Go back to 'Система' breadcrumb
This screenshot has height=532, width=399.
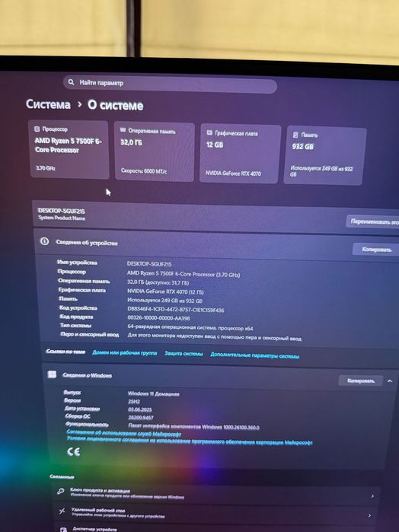pyautogui.click(x=48, y=104)
